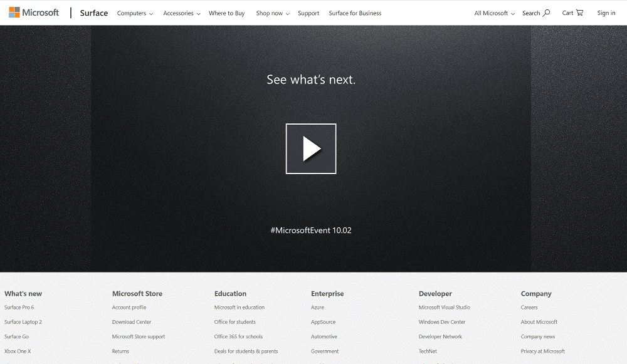Open the Support menu item
627x364 pixels.
tap(308, 13)
